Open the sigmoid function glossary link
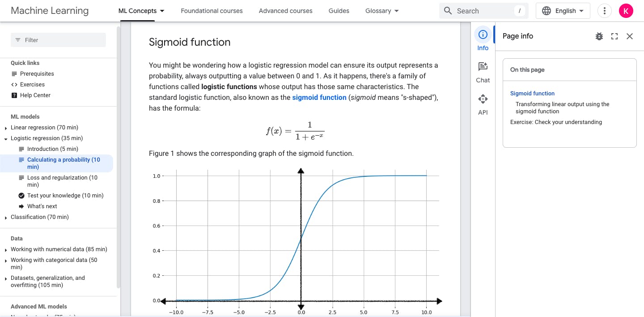644x317 pixels. pyautogui.click(x=319, y=97)
